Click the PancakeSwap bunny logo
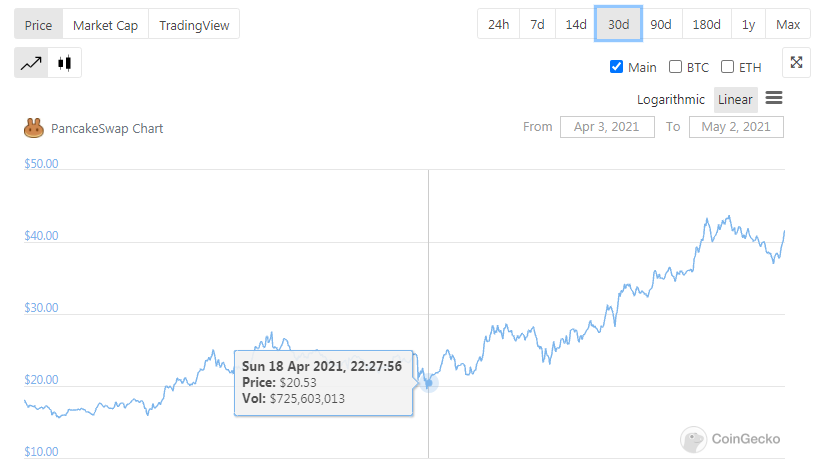The image size is (822, 469). tap(34, 128)
